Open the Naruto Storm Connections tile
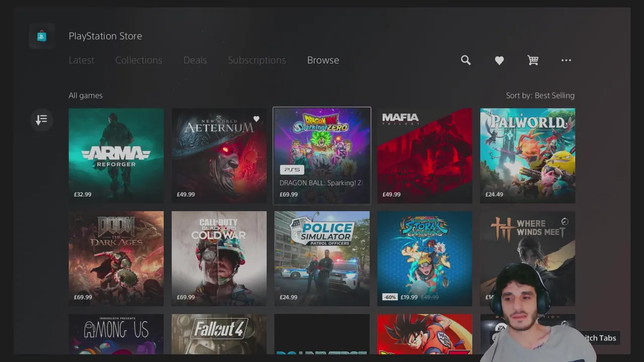The image size is (644, 362). [x=425, y=258]
